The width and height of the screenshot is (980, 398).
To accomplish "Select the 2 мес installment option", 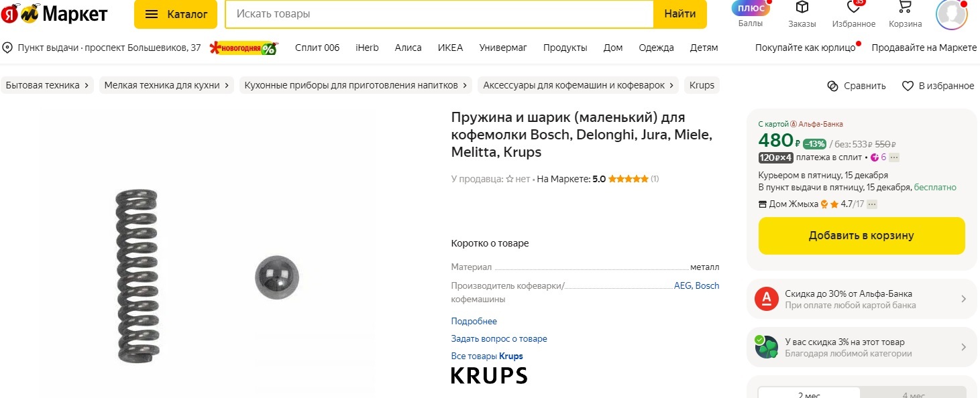I will (809, 395).
